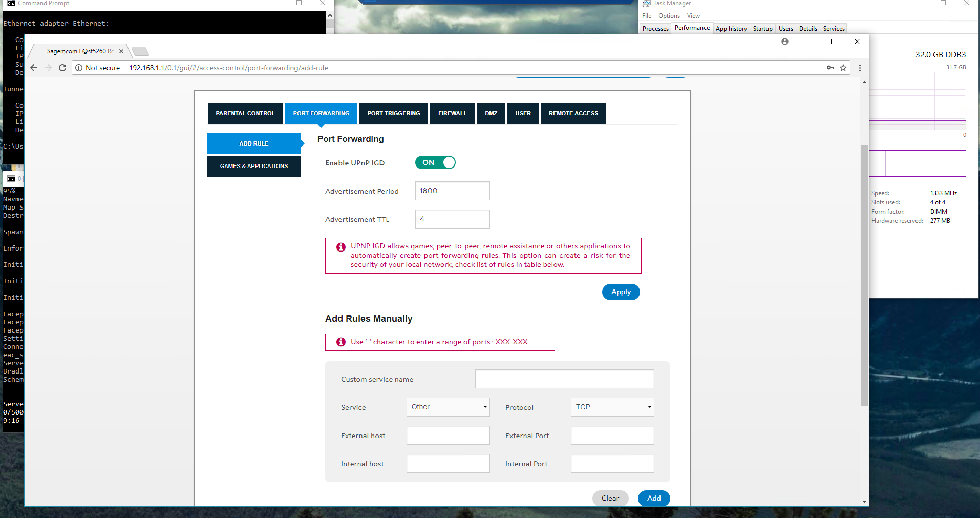
Task: Expand the Protocol dropdown showing TCP
Action: click(612, 407)
